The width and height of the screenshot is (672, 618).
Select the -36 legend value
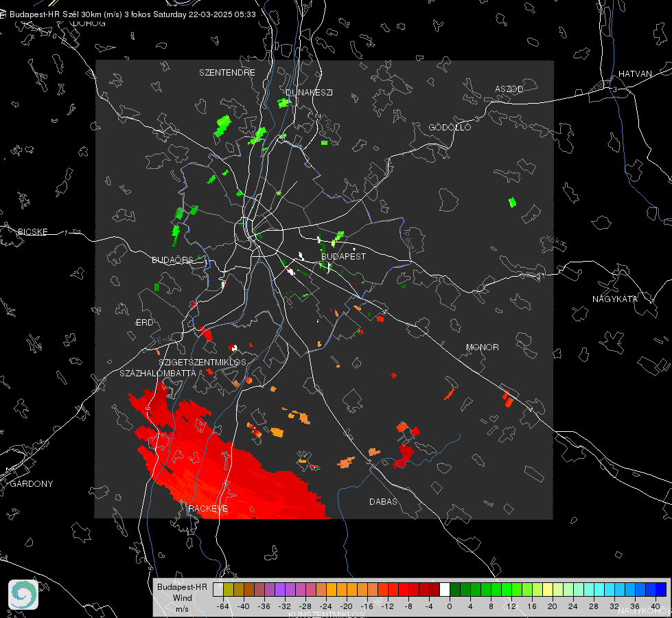264,606
